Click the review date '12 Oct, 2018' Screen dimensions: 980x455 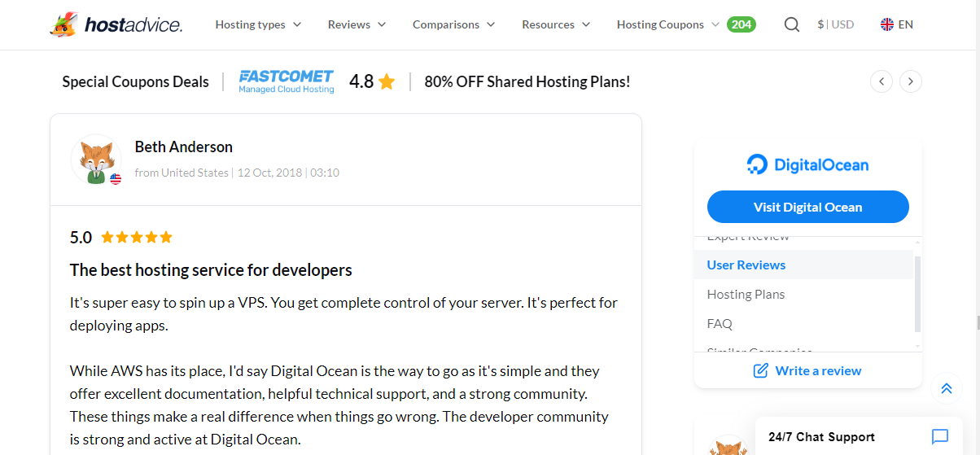coord(269,173)
